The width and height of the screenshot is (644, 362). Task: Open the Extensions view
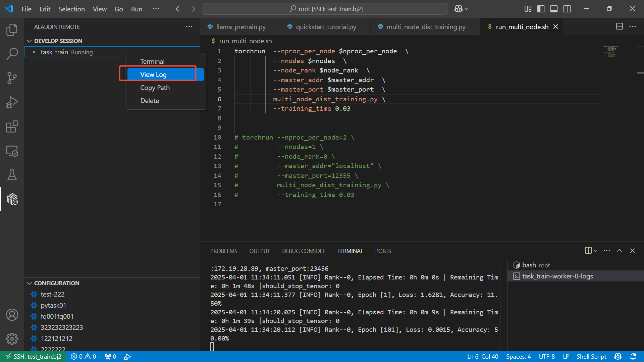[12, 126]
